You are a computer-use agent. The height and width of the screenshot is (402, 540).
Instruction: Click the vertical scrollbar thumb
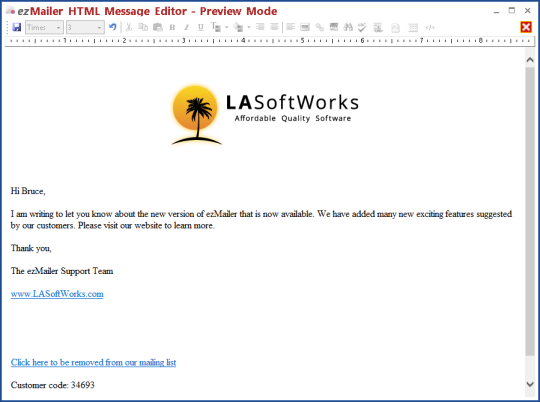click(530, 211)
